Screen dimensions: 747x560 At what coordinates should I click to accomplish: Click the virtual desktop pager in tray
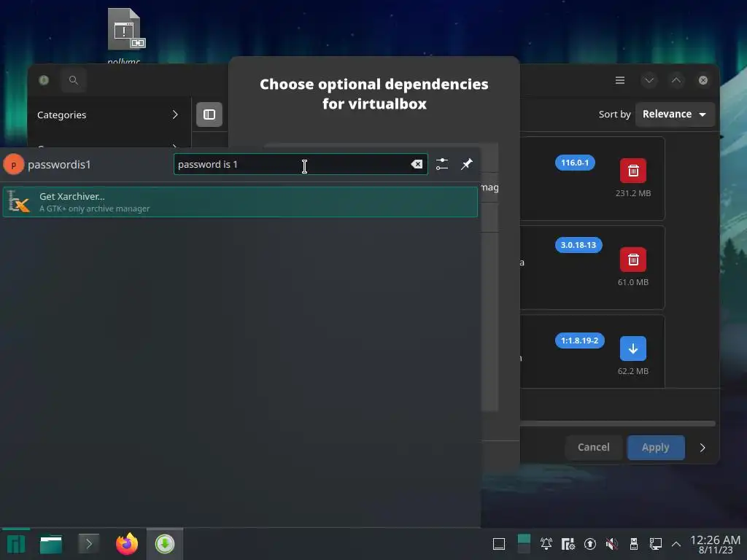(x=524, y=544)
